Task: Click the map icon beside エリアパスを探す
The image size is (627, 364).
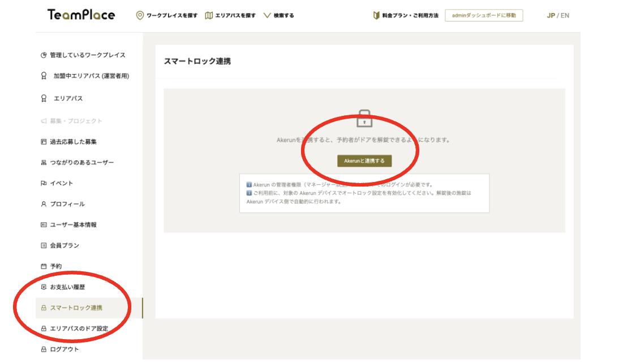Action: (x=209, y=16)
